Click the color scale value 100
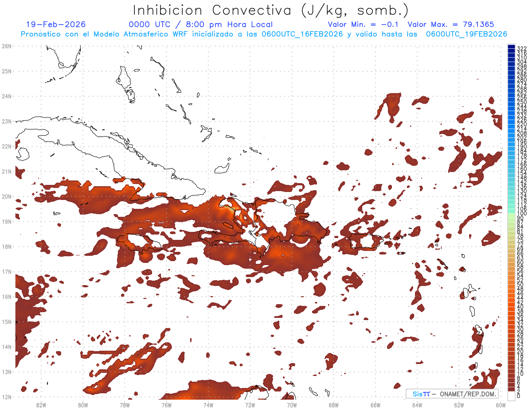Viewport: 532px width, 411px height. [x=522, y=214]
